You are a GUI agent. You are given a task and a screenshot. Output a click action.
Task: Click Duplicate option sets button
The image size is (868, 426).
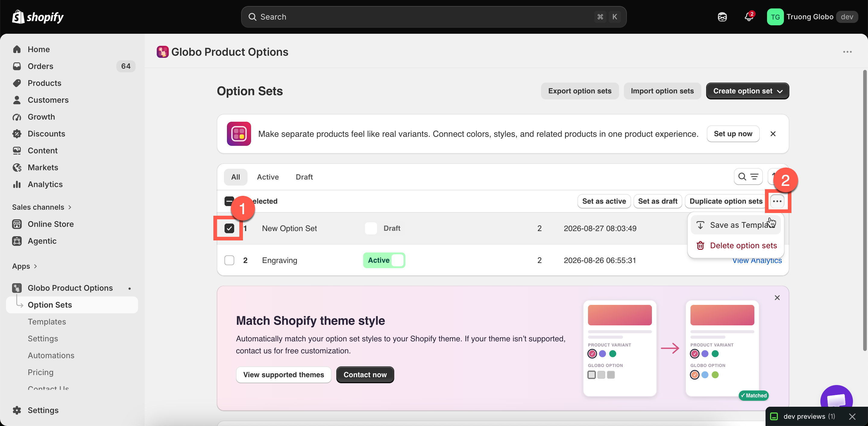[x=726, y=201]
